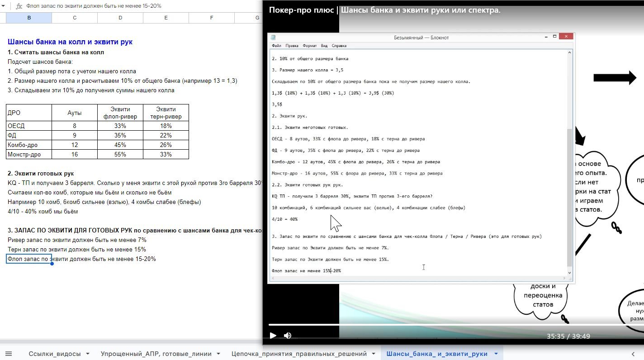Select column B header
The width and height of the screenshot is (644, 360).
coord(29,18)
